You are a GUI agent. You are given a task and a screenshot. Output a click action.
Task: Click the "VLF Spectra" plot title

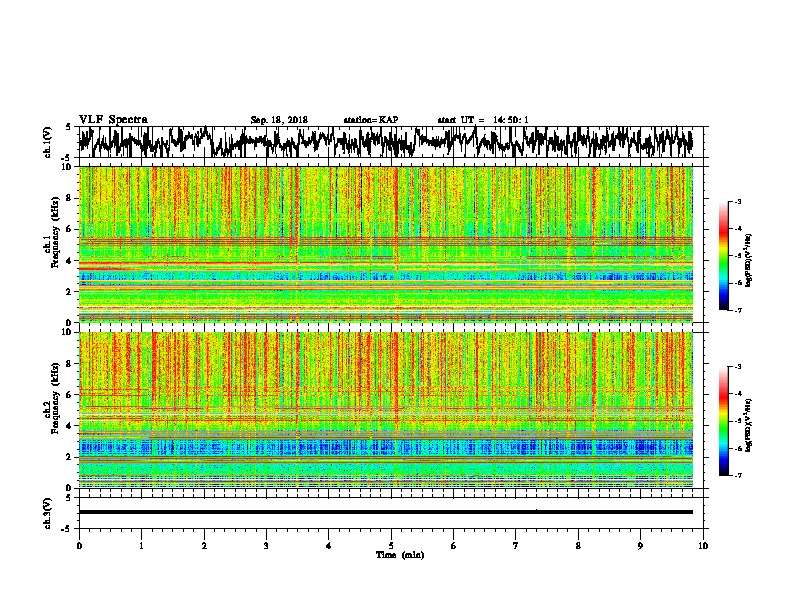pyautogui.click(x=113, y=120)
